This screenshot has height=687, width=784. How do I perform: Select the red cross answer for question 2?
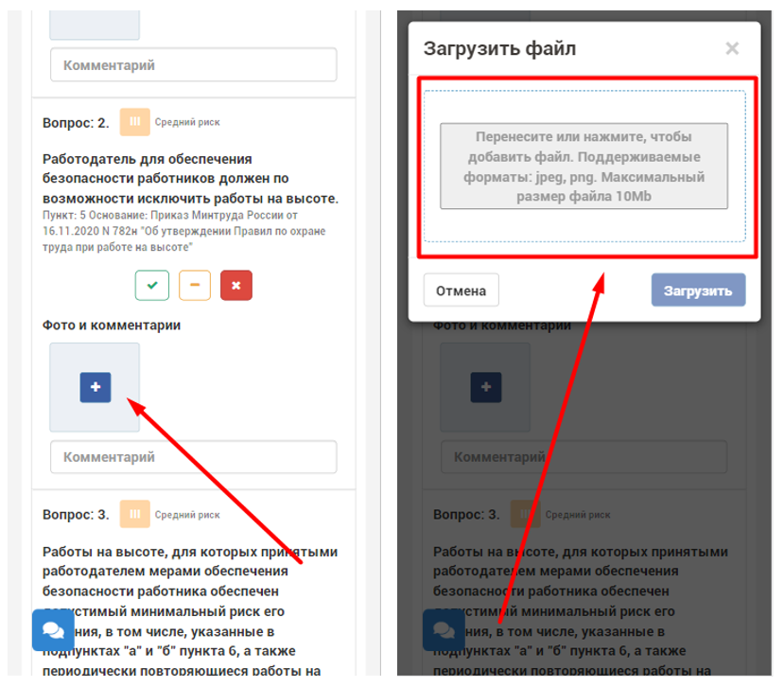236,285
